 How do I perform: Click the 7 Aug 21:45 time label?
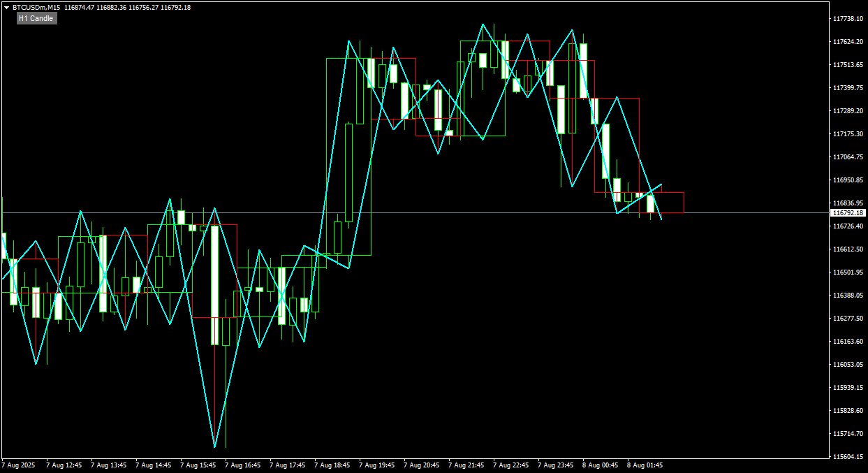[466, 465]
